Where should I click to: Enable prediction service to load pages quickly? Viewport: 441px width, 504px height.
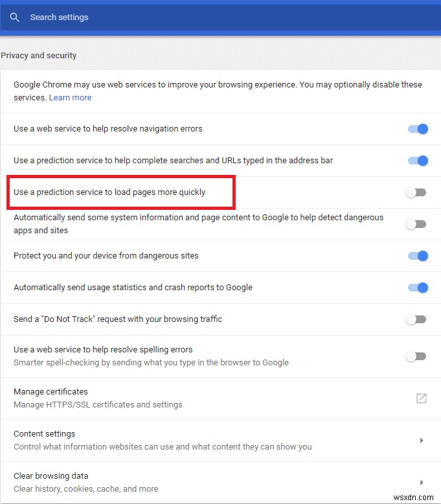pos(416,192)
